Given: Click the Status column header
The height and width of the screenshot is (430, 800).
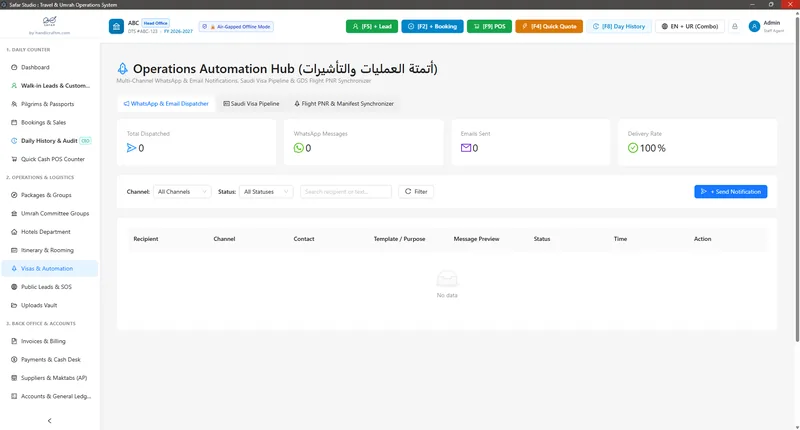Looking at the screenshot, I should pos(542,239).
